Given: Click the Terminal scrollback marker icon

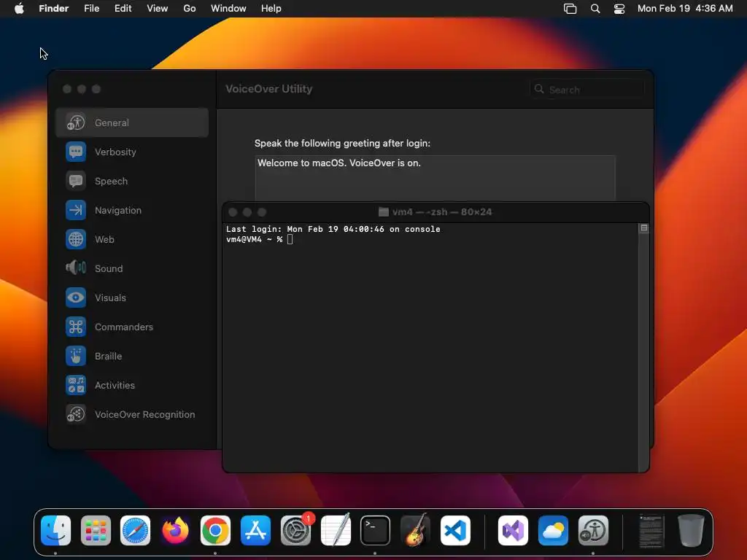Looking at the screenshot, I should (643, 228).
